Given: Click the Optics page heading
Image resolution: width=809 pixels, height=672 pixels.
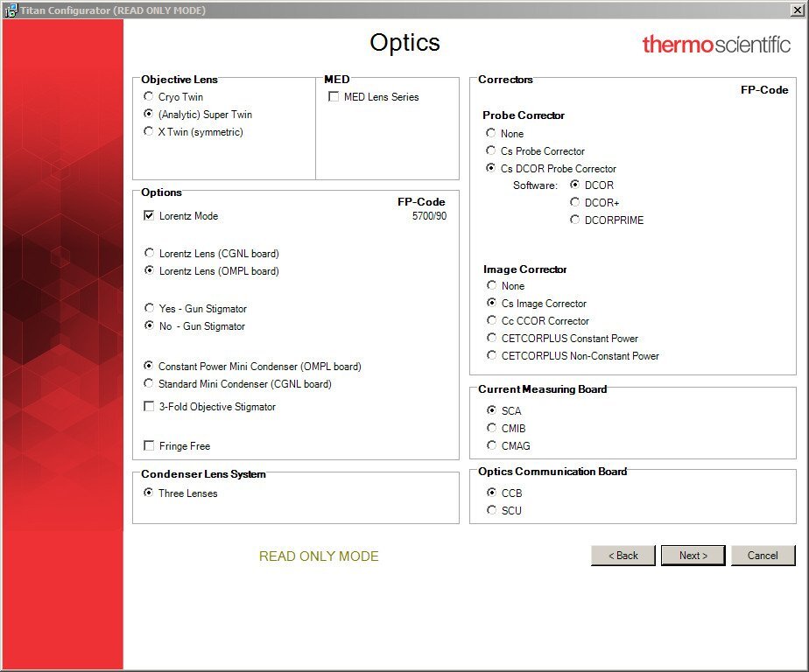Looking at the screenshot, I should 405,44.
